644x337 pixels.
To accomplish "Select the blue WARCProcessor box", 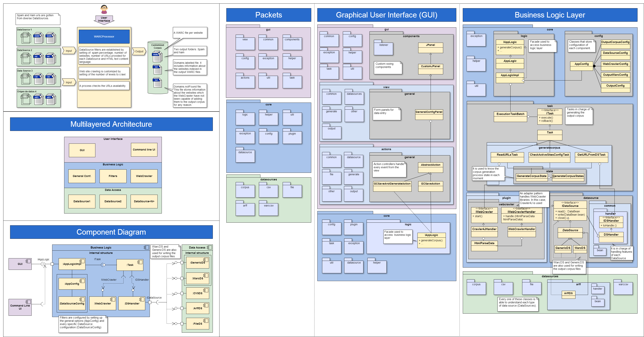I will pyautogui.click(x=104, y=37).
